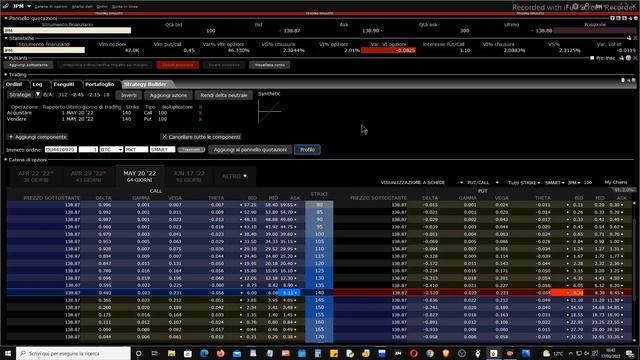Open File Explorer from the taskbar
Image resolution: width=640 pixels, height=360 pixels.
point(171,353)
